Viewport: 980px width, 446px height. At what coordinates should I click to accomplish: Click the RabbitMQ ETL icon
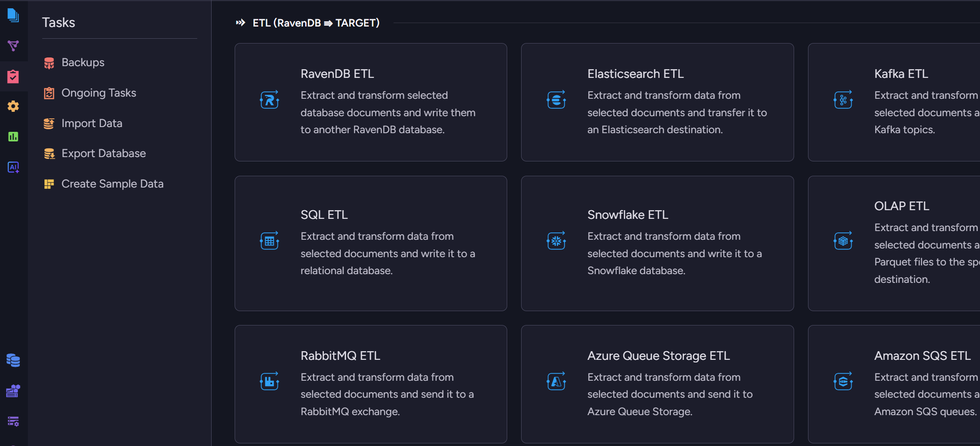point(269,382)
